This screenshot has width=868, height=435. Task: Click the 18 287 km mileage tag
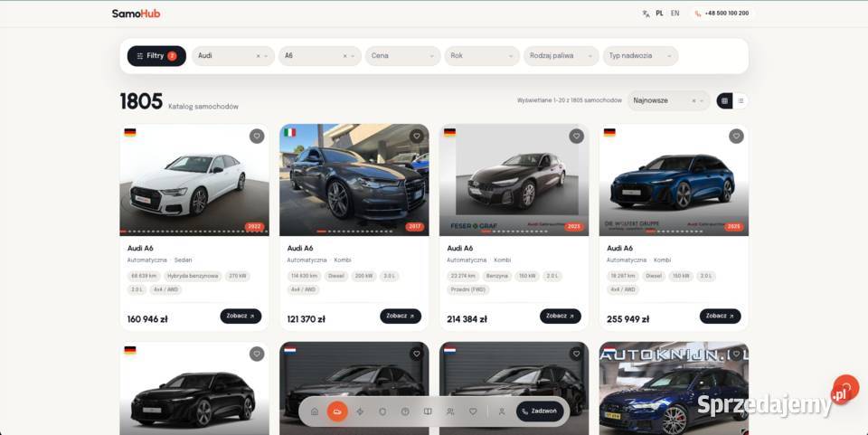click(x=623, y=276)
